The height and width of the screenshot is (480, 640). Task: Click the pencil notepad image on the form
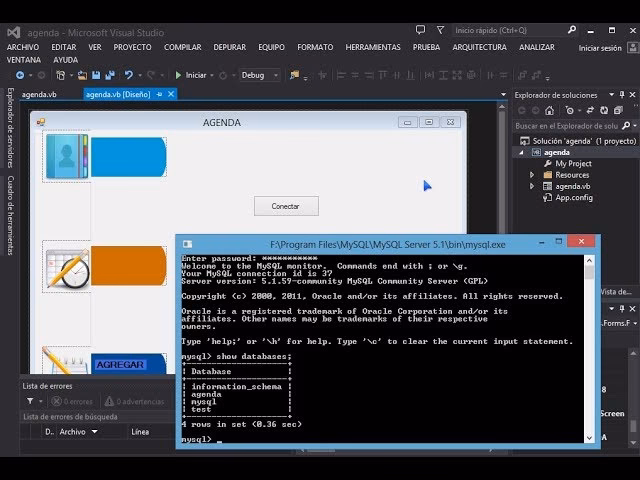(x=65, y=360)
